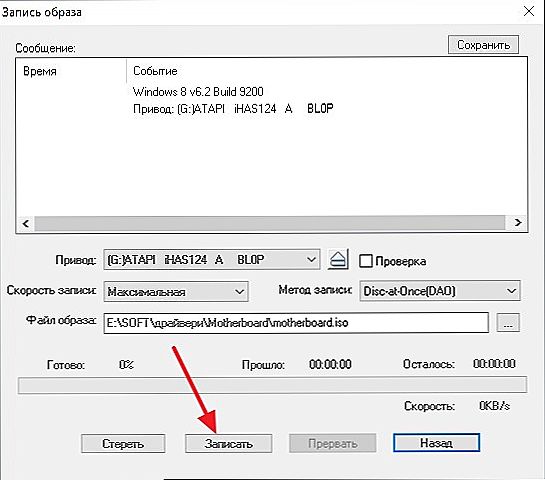Expand the Скорость записи dropdown
Image resolution: width=545 pixels, height=480 pixels.
176,291
